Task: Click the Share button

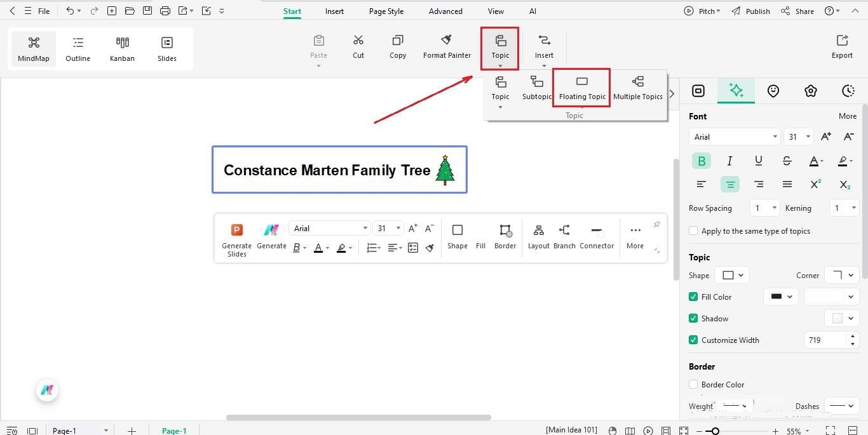Action: (x=797, y=11)
